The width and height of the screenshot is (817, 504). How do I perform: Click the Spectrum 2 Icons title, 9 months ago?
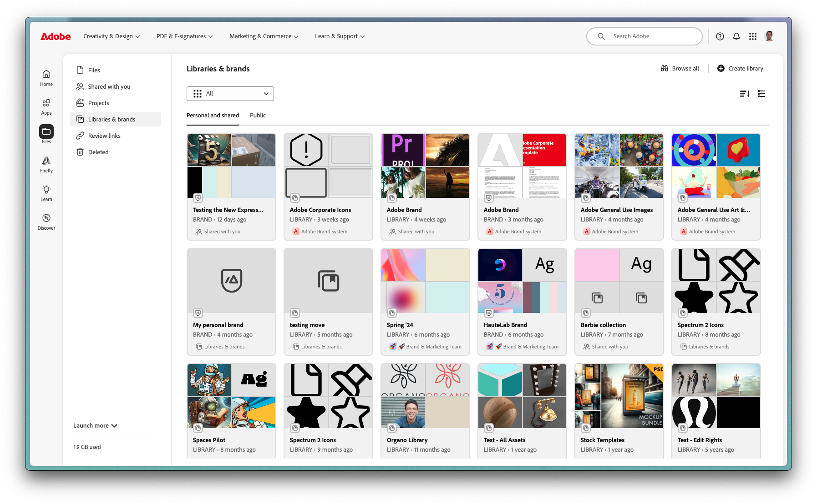point(313,440)
